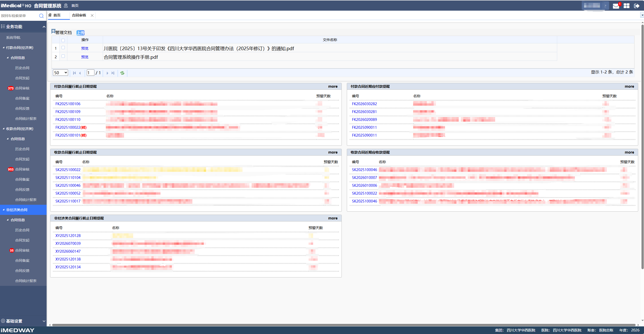Click the refresh icon in pagination bar
The width and height of the screenshot is (644, 334).
coord(122,73)
